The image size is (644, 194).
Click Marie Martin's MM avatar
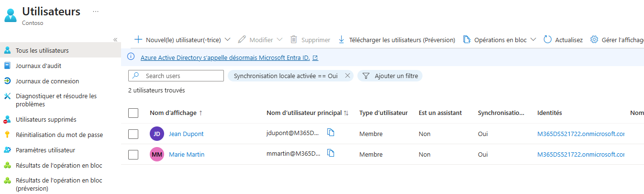pos(157,155)
